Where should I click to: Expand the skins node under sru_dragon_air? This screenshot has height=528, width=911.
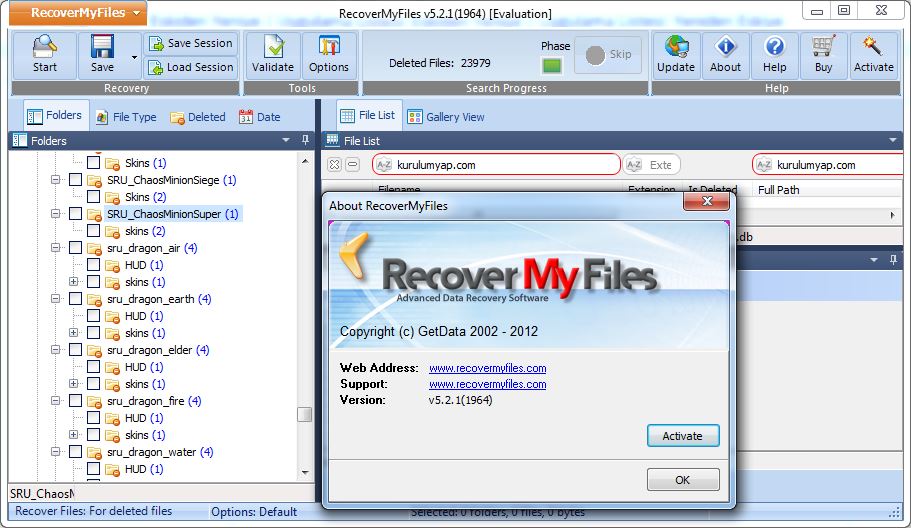pos(73,281)
